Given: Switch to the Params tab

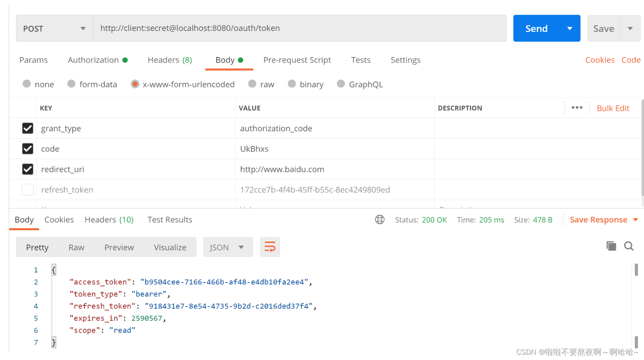Looking at the screenshot, I should click(33, 60).
